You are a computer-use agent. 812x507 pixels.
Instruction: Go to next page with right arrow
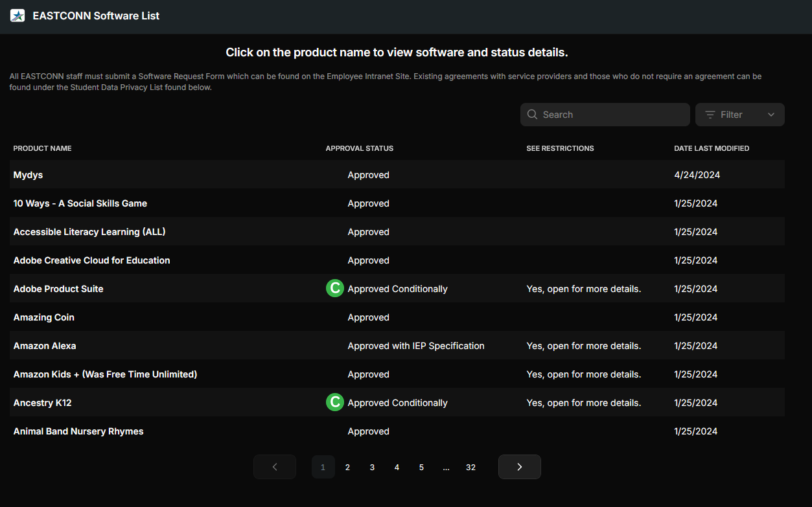tap(519, 467)
